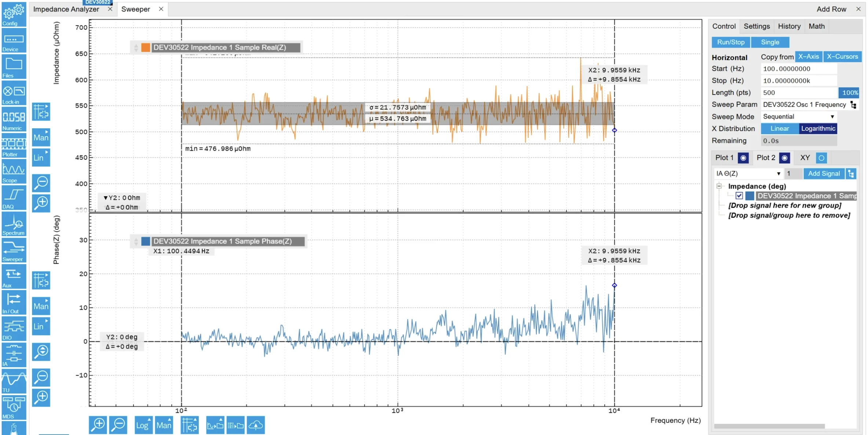
Task: Toggle the XY radio button
Action: [x=821, y=158]
